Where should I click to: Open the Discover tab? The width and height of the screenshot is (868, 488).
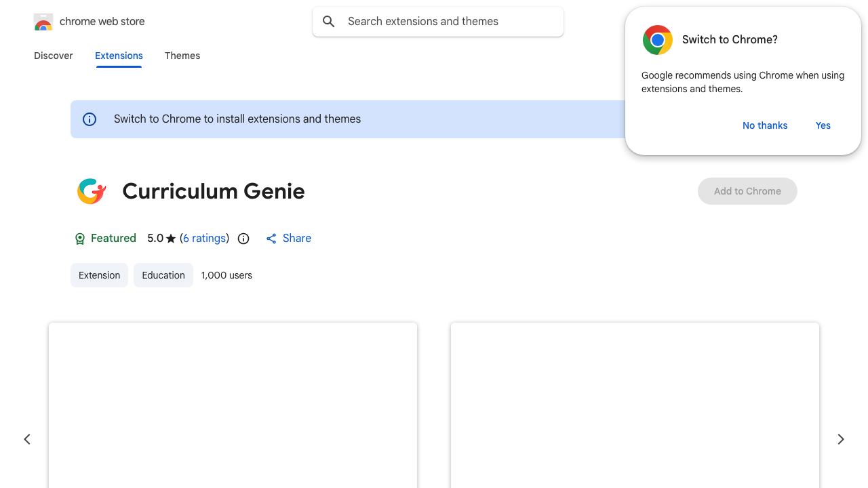[x=54, y=56]
